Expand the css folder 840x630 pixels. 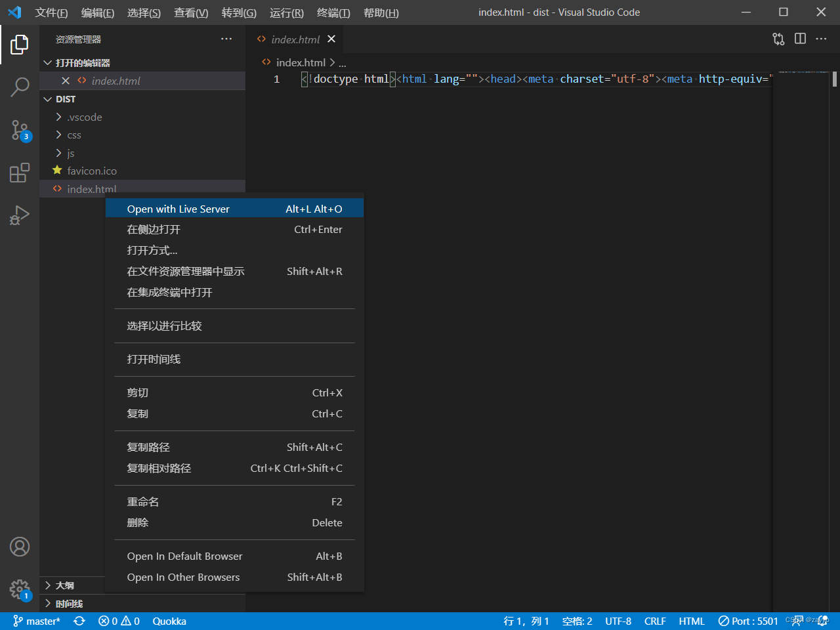click(x=142, y=135)
